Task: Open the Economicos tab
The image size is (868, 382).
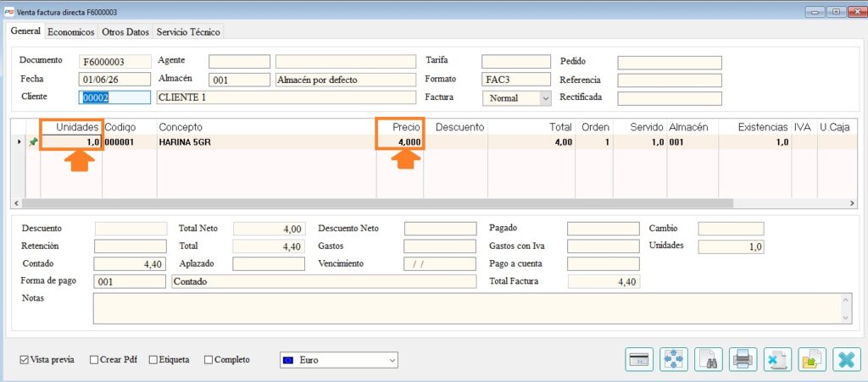Action: coord(71,32)
